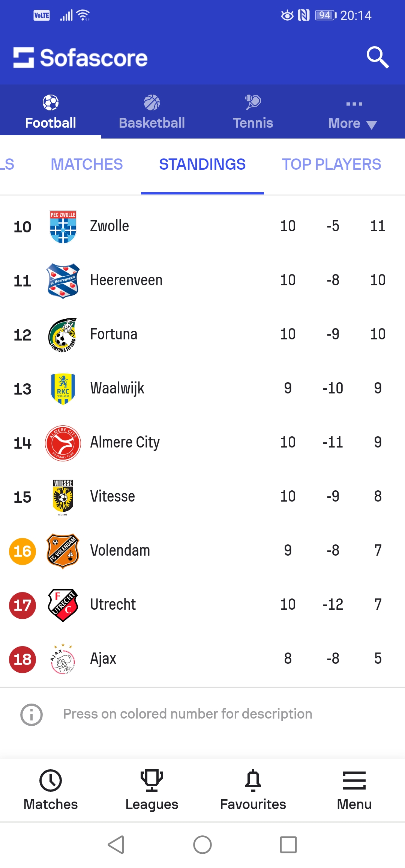Screen dimensions: 405x868
Task: Open the search magnifier icon
Action: [x=378, y=57]
